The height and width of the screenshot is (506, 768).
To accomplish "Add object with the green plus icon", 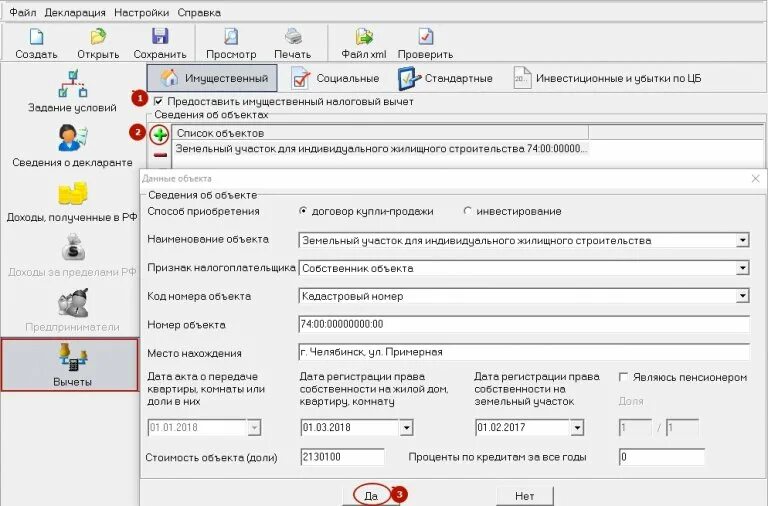I will click(160, 135).
